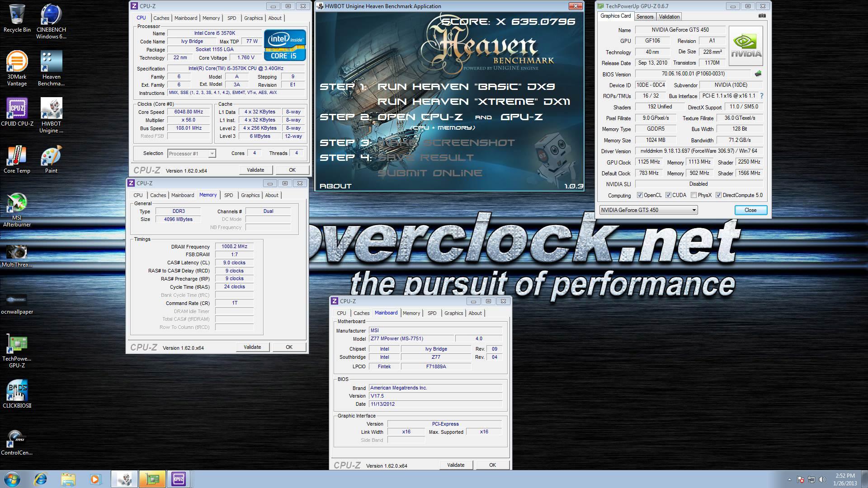868x488 pixels.
Task: Click Validate in Mainboard CPU-Z window
Action: tap(456, 465)
